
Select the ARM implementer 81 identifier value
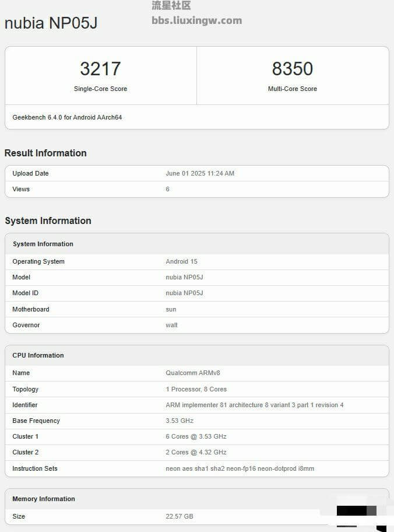(x=255, y=405)
